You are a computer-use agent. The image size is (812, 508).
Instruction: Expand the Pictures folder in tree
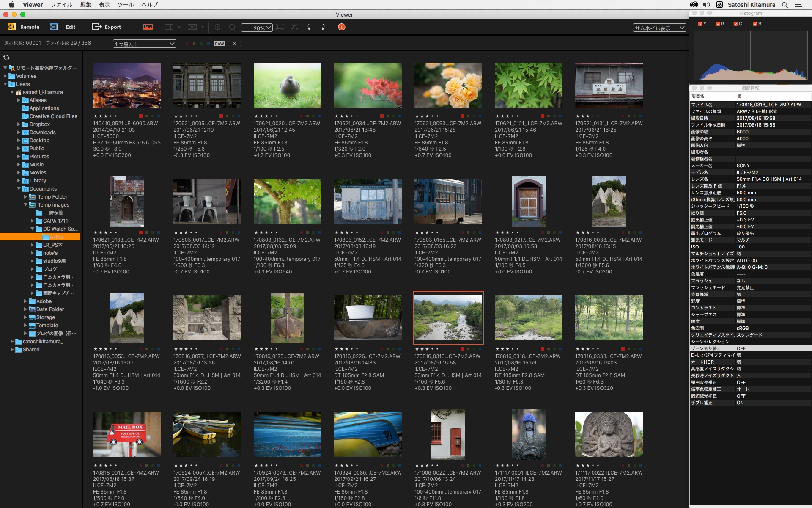pos(19,157)
